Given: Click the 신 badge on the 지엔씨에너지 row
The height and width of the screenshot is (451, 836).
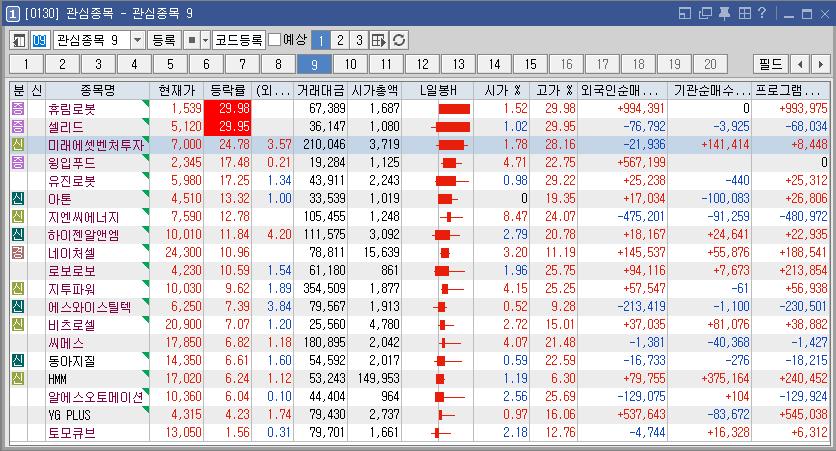Looking at the screenshot, I should pyautogui.click(x=18, y=217).
